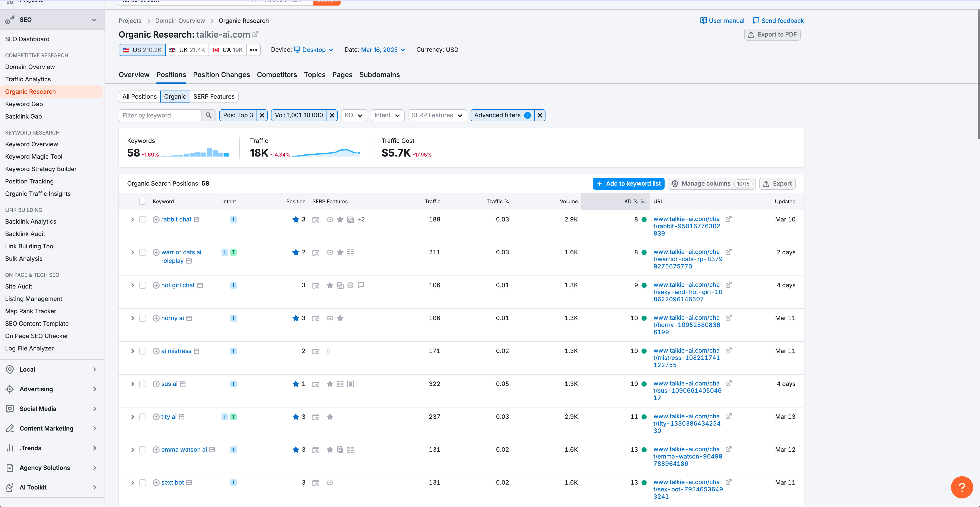The height and width of the screenshot is (507, 980).
Task: Check the tity ai row checkbox
Action: coord(143,417)
